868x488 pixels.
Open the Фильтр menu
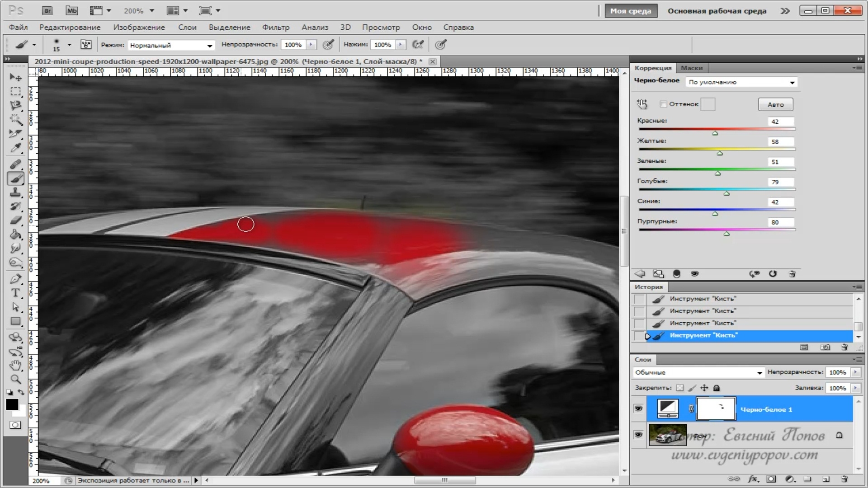click(x=275, y=27)
